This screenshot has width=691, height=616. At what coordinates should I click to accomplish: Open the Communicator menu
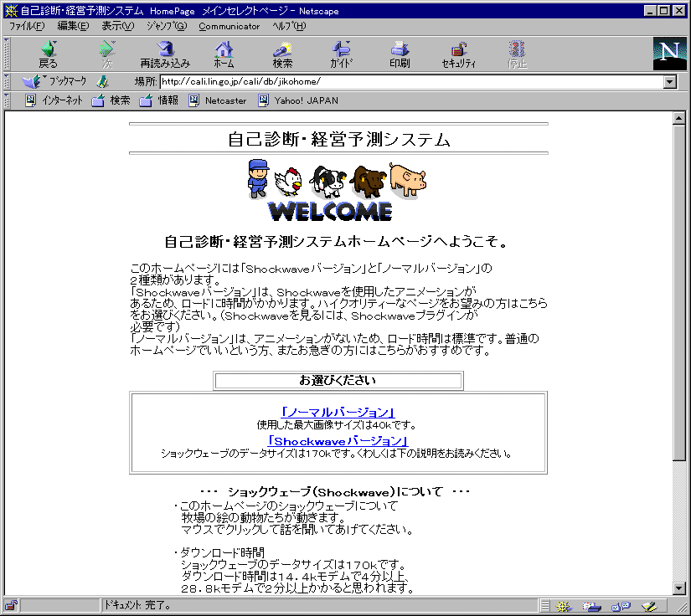tap(229, 26)
